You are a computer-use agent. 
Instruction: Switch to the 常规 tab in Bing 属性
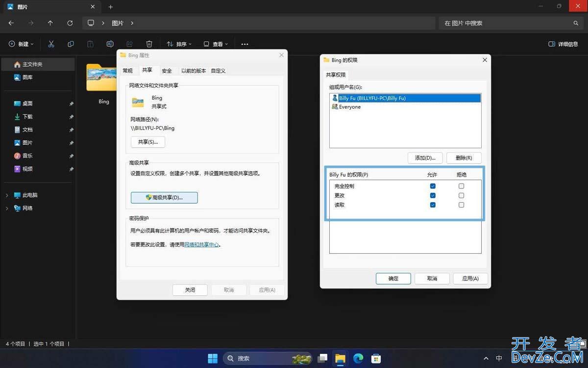click(128, 71)
